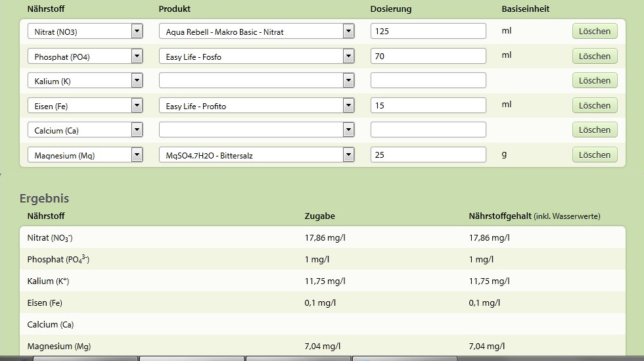Click the dosage field containing 125
This screenshot has height=361, width=644.
click(x=428, y=32)
